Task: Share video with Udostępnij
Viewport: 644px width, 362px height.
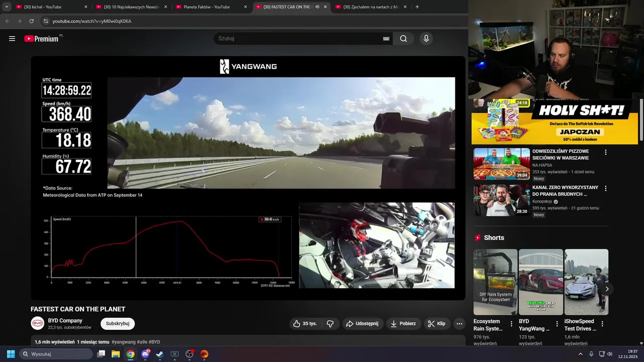Action: click(x=362, y=323)
